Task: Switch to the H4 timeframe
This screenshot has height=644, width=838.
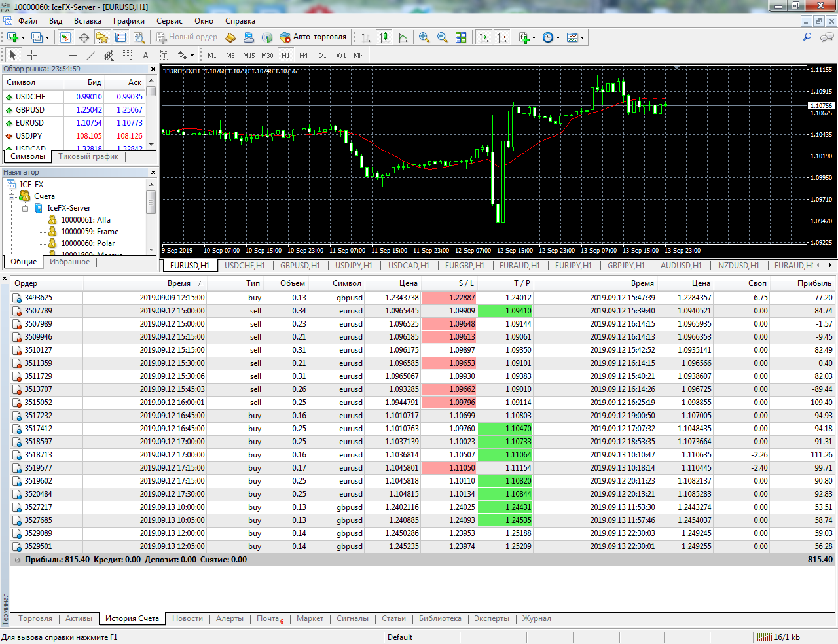Action: pos(304,56)
